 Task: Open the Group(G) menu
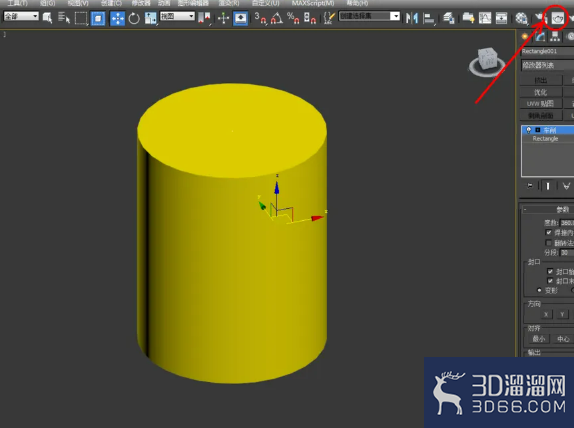[48, 3]
